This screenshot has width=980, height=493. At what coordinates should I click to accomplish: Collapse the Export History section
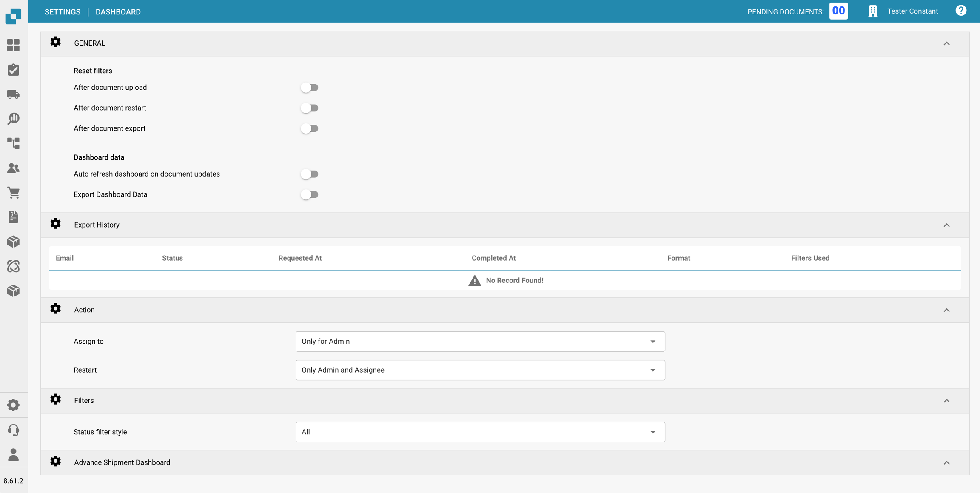coord(946,225)
